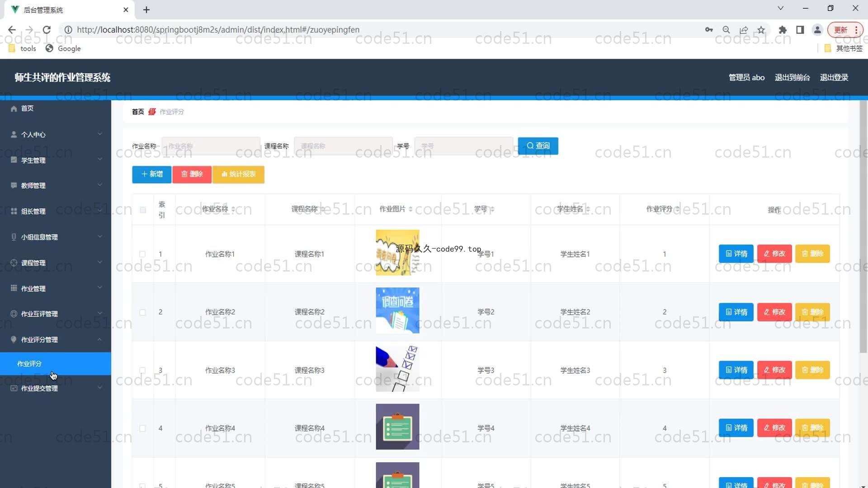Focus the 作业名称 search input field

tap(211, 146)
